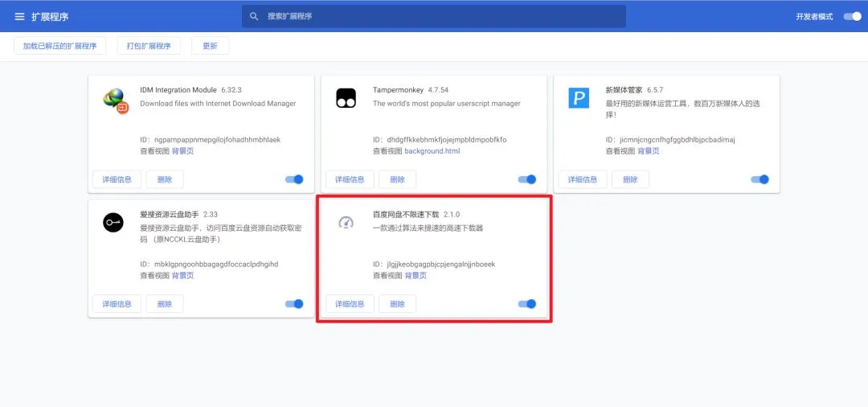
Task: Open 背景页 link for 爱搜资源云盘助手
Action: [182, 276]
